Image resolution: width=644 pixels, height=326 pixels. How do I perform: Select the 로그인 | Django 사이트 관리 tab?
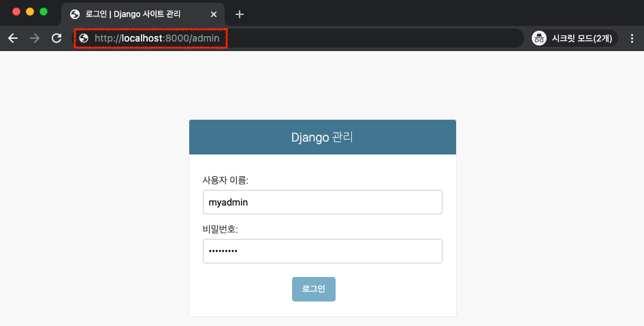tap(143, 14)
